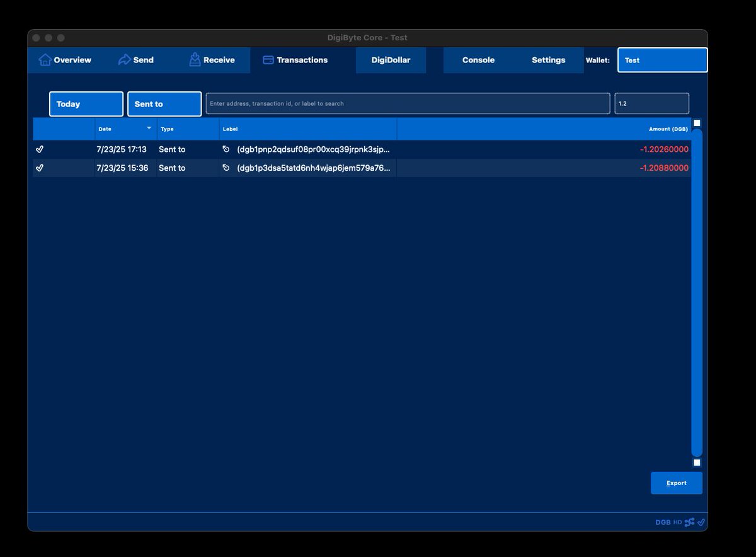Click the tag icon beside dgb1pnp2qdsuf08 address
The height and width of the screenshot is (557, 756).
tap(226, 149)
